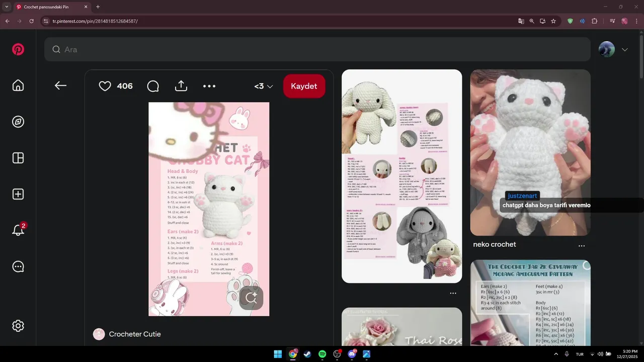Screen dimensions: 644x362
Task: Open the white neko crochet pin image
Action: click(x=530, y=152)
